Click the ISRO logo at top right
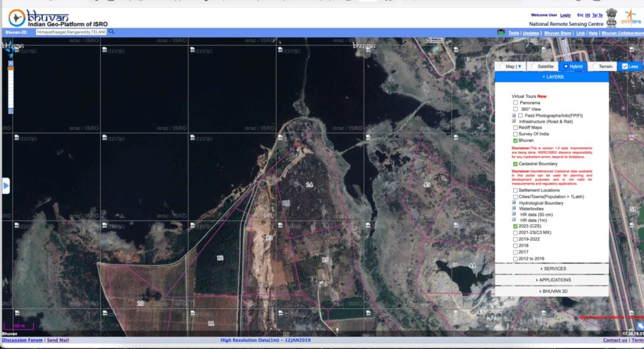Viewport: 644px width, 349px height. point(631,17)
